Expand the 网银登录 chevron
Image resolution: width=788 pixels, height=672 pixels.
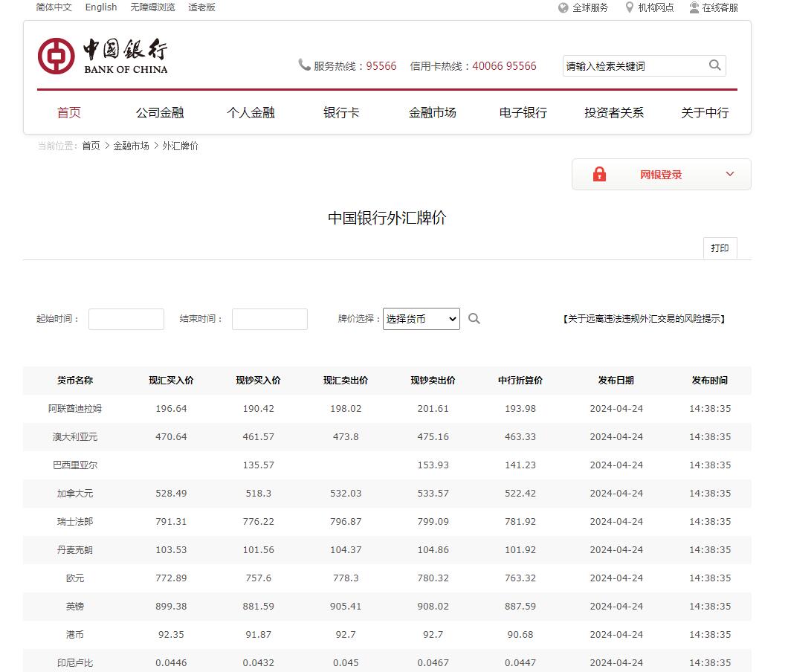point(729,174)
